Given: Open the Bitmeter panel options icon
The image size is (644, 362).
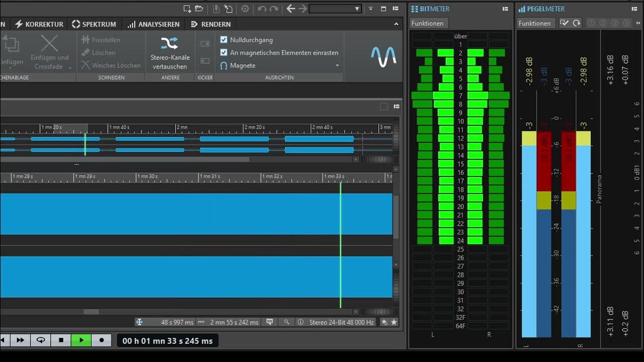Looking at the screenshot, I should coord(505,9).
